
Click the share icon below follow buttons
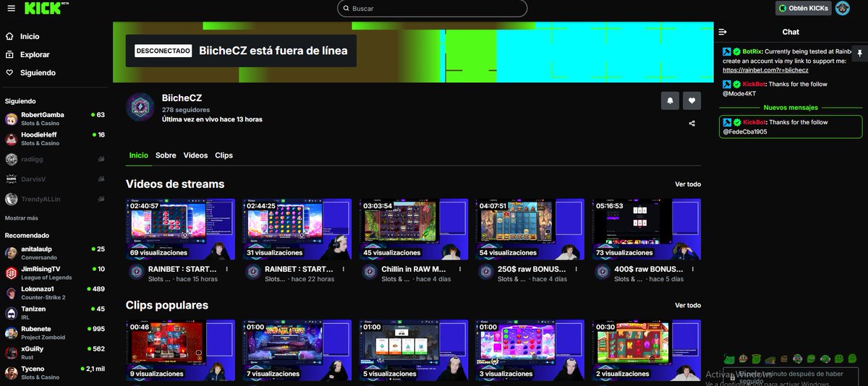pos(692,124)
